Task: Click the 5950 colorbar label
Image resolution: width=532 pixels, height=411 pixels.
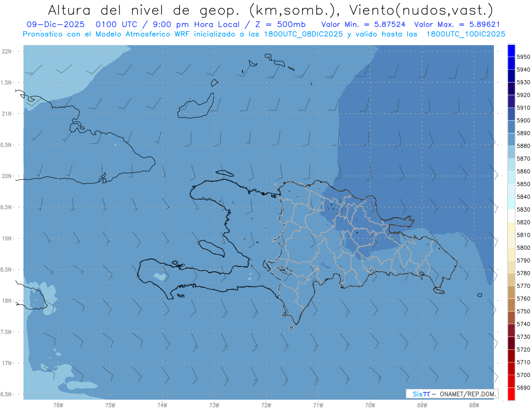Action: (524, 57)
